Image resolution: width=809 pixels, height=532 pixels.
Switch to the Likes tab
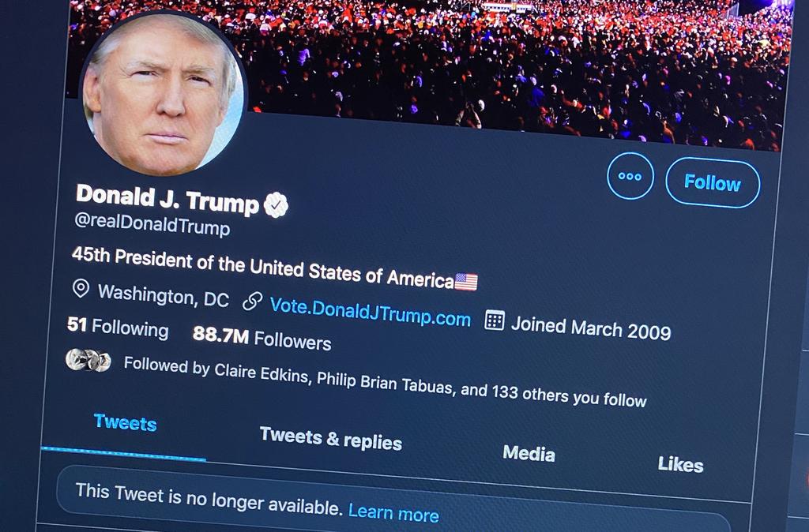[x=680, y=464]
